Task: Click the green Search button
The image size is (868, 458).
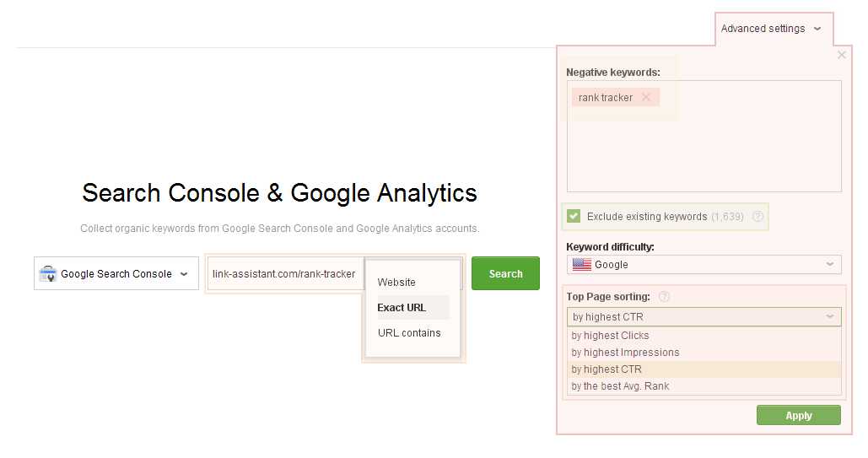Action: (505, 273)
